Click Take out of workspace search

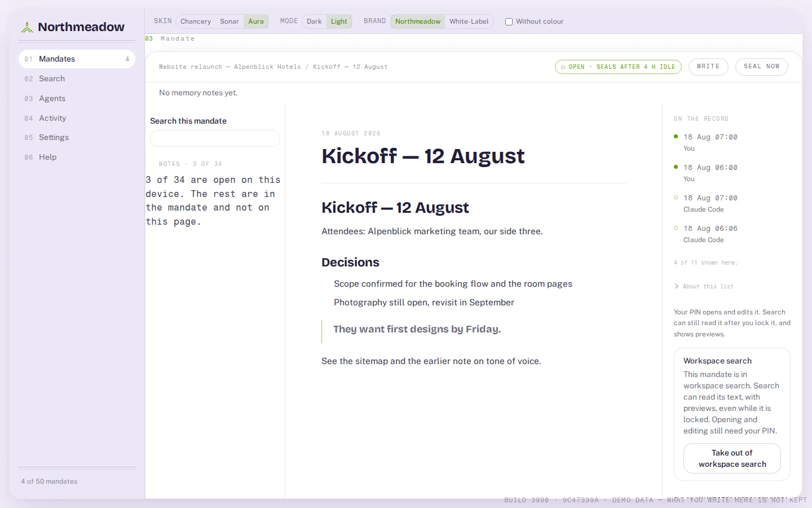click(x=732, y=458)
